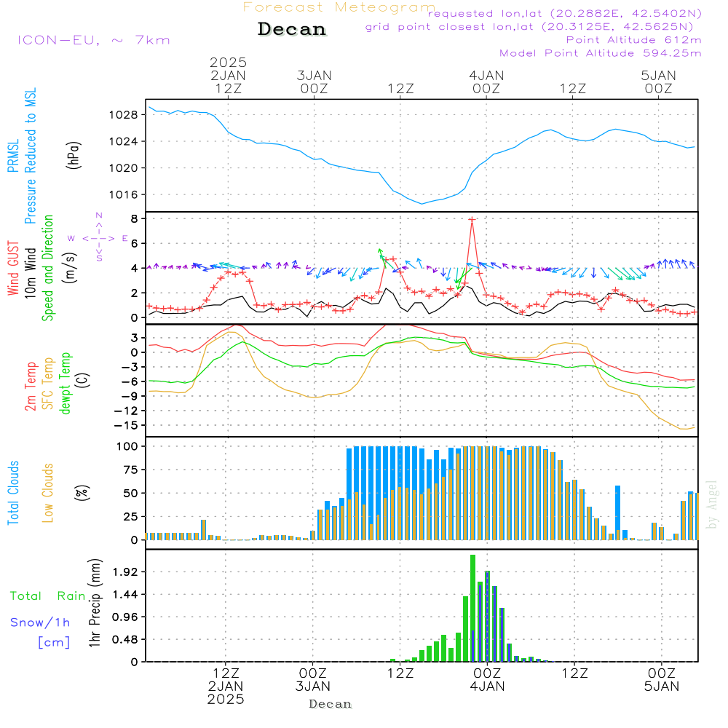This screenshot has height=728, width=728.
Task: Click the "[cm]" snow unit label
Action: coord(54,643)
